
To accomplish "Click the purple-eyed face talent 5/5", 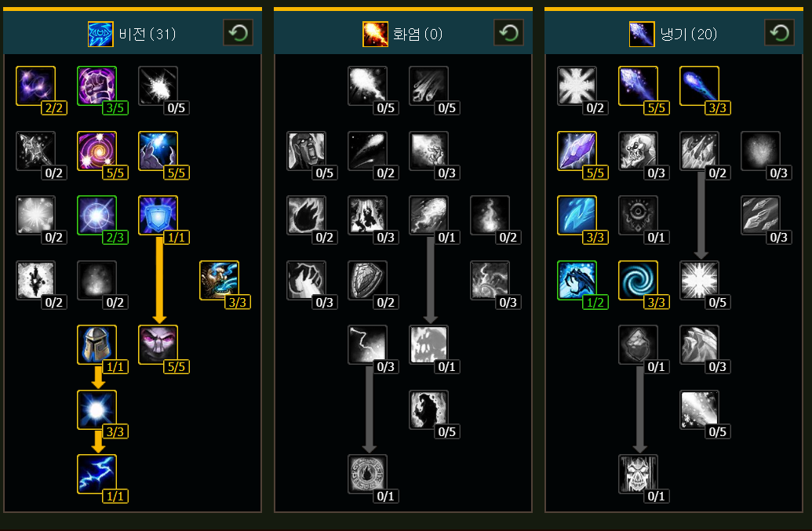I will coord(158,344).
